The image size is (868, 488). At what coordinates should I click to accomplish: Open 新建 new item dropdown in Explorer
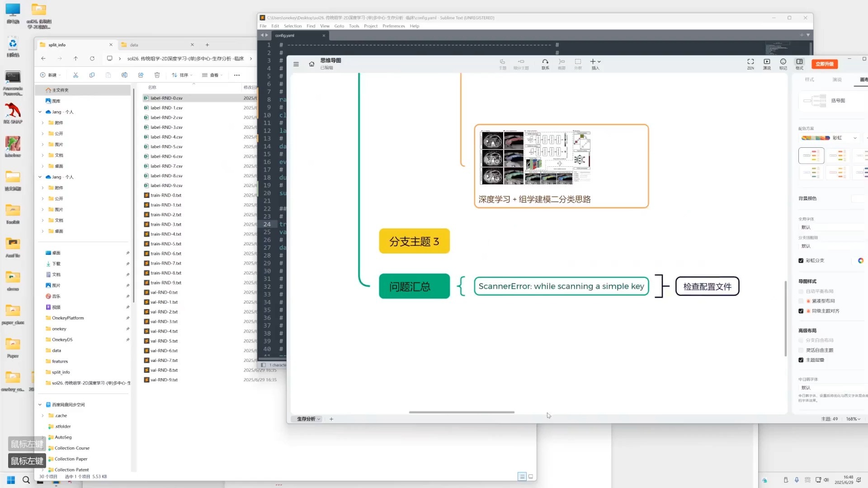coord(51,75)
